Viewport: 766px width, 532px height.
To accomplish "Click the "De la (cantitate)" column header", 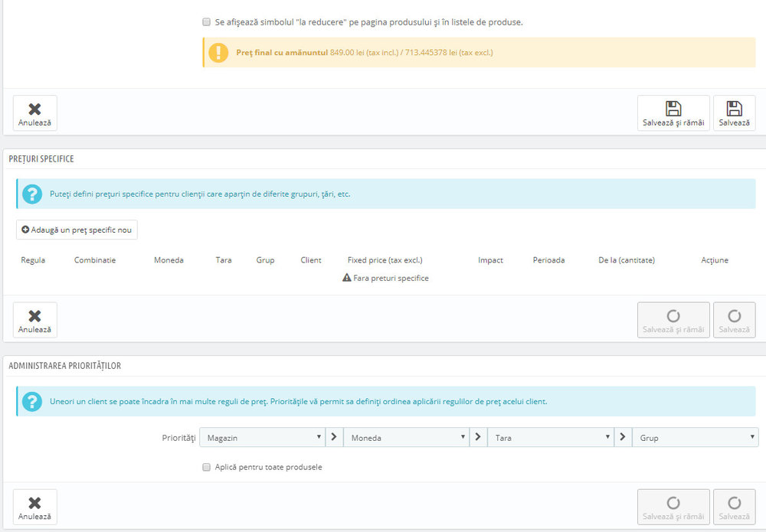I will pyautogui.click(x=627, y=260).
